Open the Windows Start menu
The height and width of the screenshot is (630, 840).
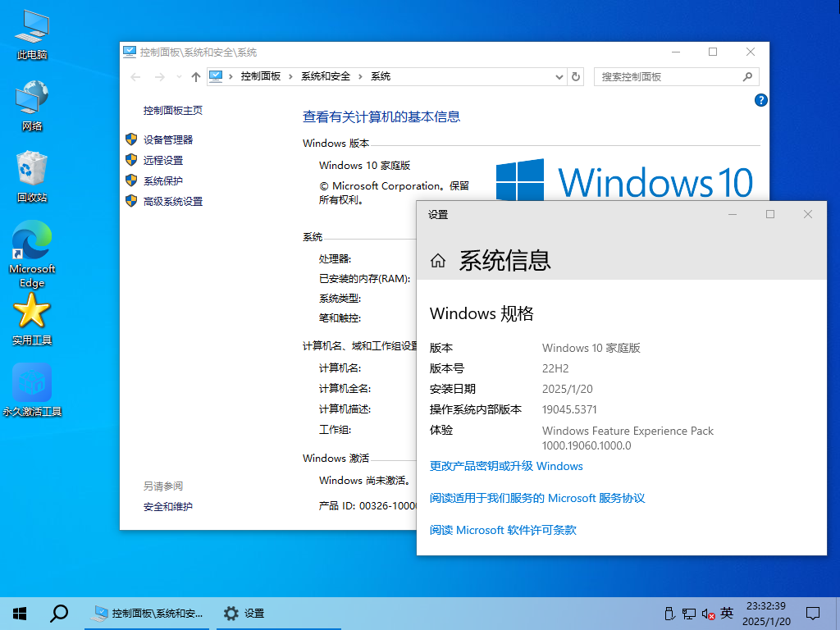coord(20,613)
